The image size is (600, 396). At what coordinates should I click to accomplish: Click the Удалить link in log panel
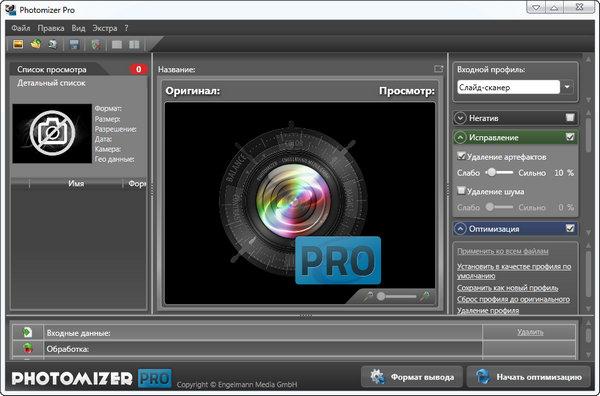[530, 332]
